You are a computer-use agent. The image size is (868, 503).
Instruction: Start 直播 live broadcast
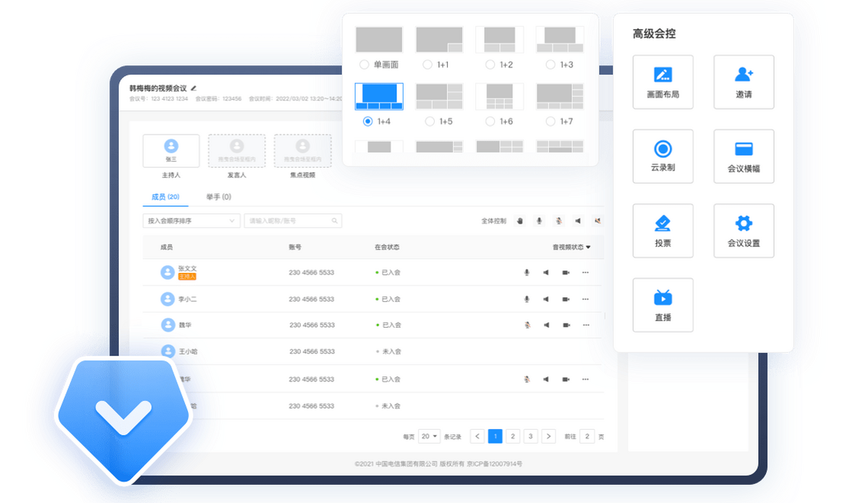tap(663, 305)
